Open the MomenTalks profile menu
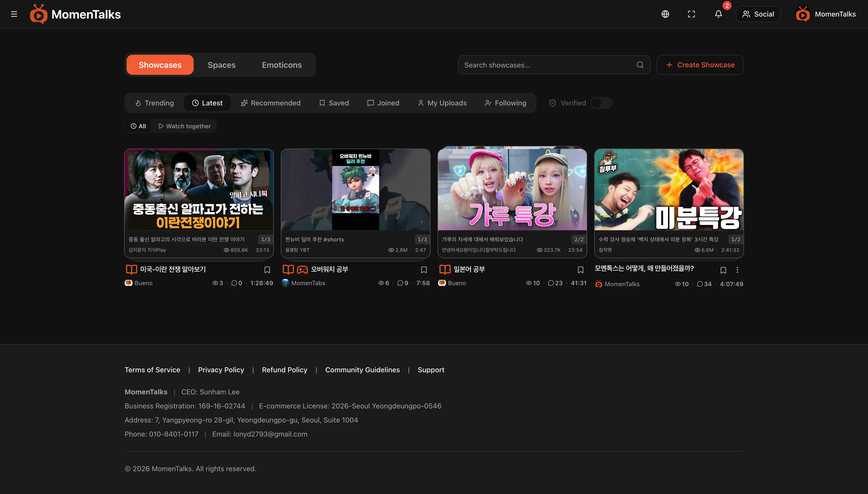Screen dimensions: 868x494 [825, 14]
